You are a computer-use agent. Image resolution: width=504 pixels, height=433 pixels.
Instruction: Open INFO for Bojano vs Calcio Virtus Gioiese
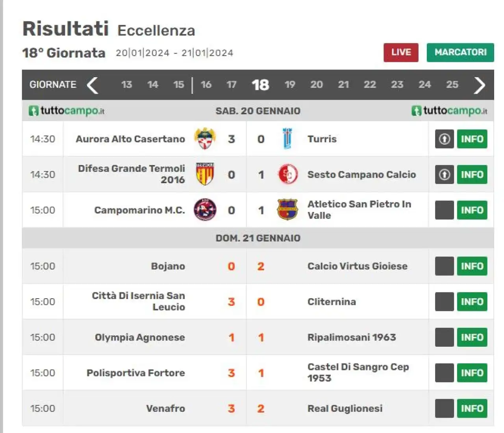tap(472, 266)
